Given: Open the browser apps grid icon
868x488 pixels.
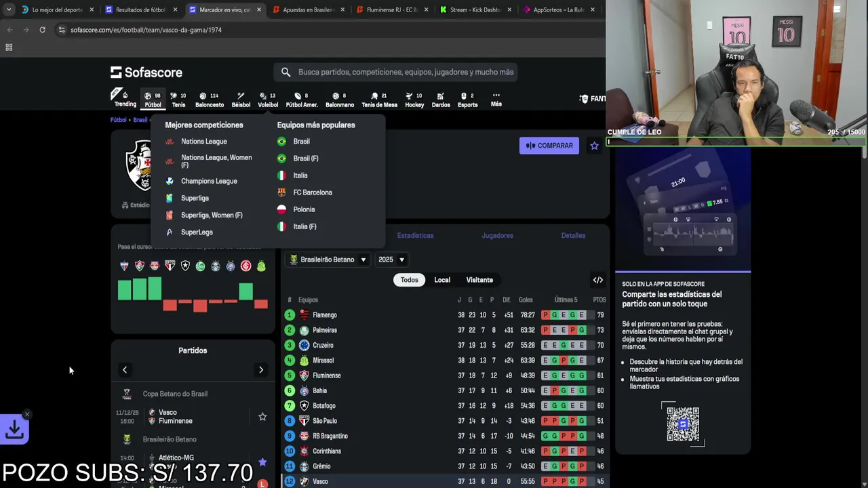Looking at the screenshot, I should point(9,47).
